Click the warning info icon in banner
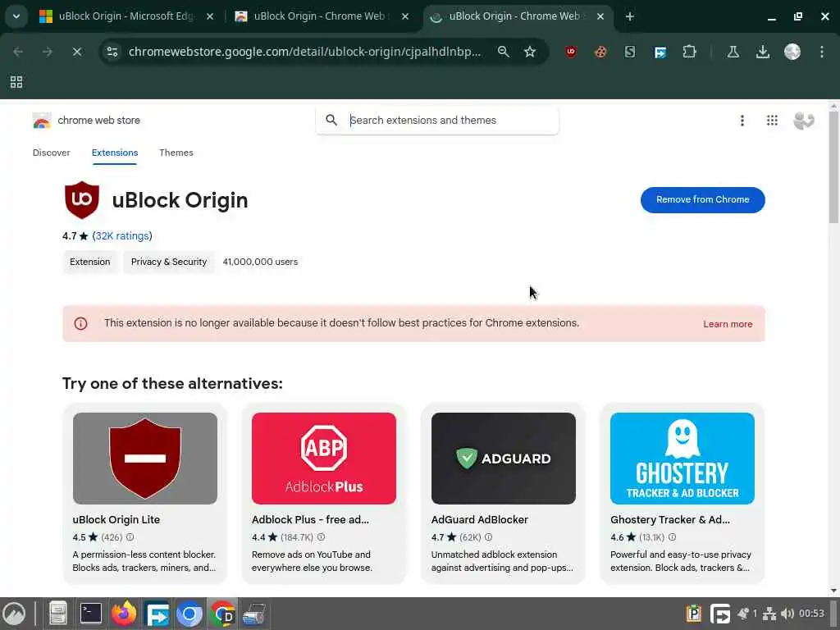This screenshot has height=630, width=840. click(x=80, y=323)
